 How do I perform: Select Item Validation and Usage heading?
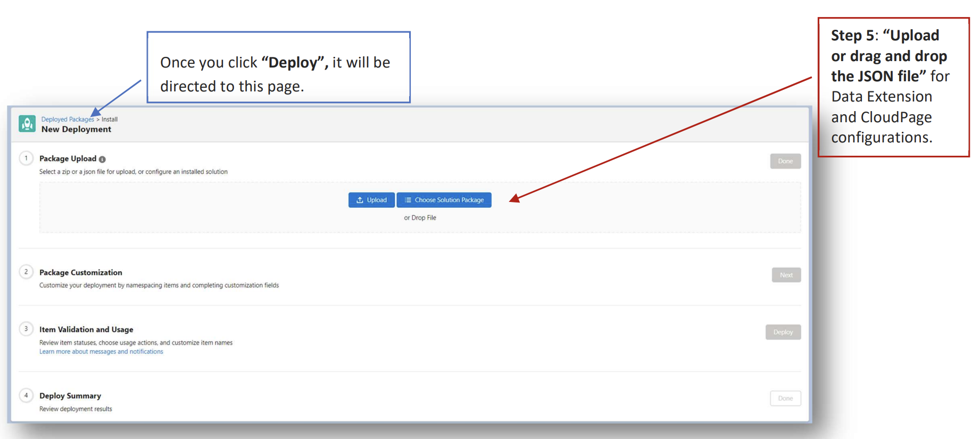pos(86,330)
